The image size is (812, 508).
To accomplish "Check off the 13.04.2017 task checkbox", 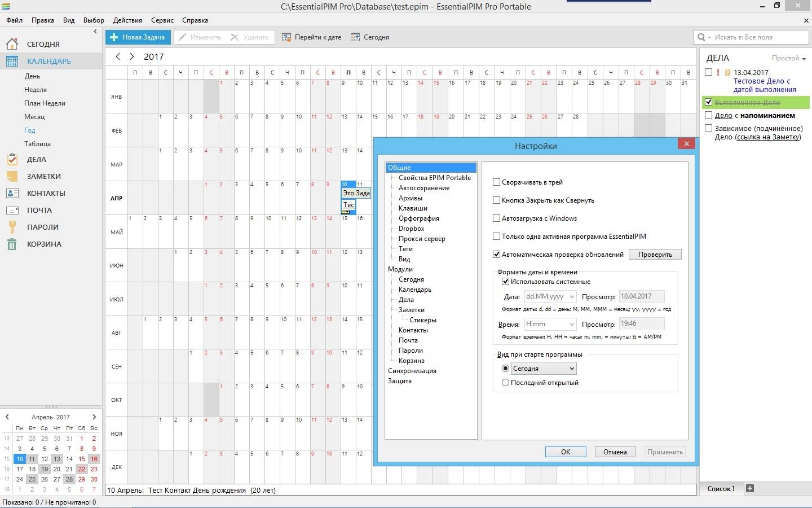I will [x=709, y=72].
